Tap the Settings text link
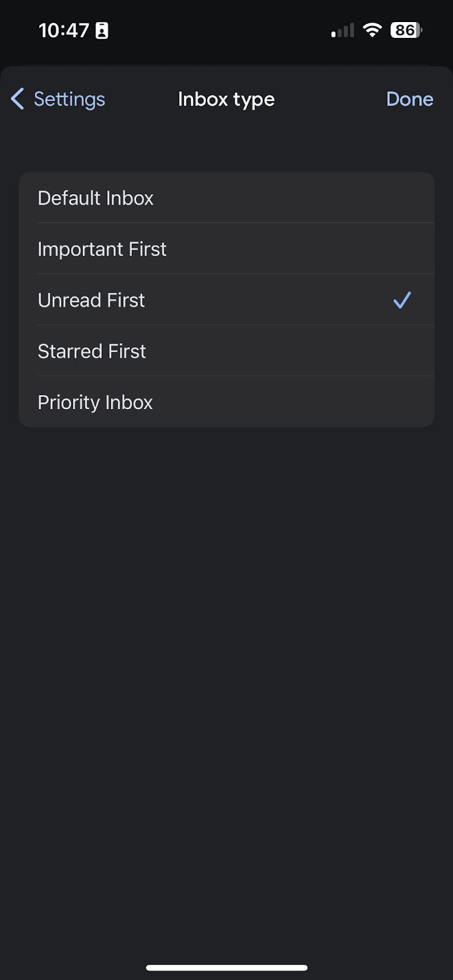The image size is (453, 980). 69,99
